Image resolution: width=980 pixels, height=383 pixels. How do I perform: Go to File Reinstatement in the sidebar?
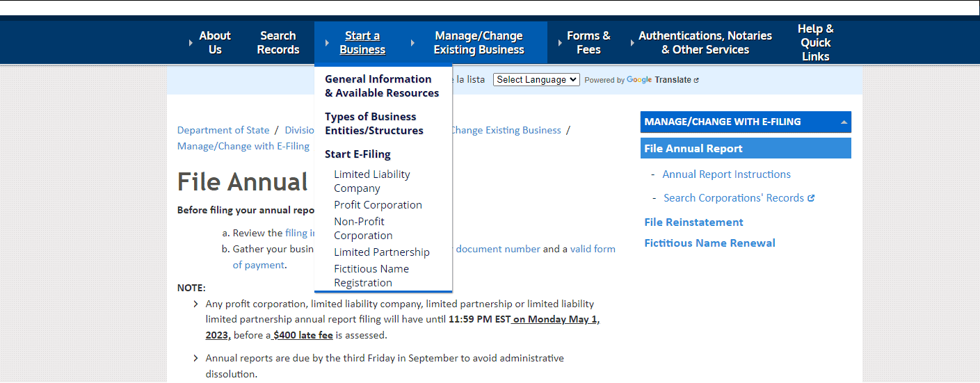[693, 222]
